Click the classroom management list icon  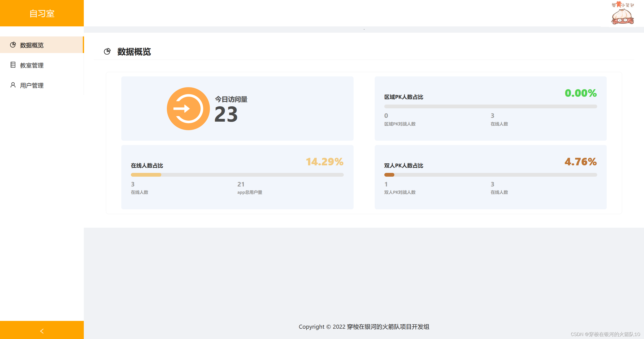(x=13, y=65)
